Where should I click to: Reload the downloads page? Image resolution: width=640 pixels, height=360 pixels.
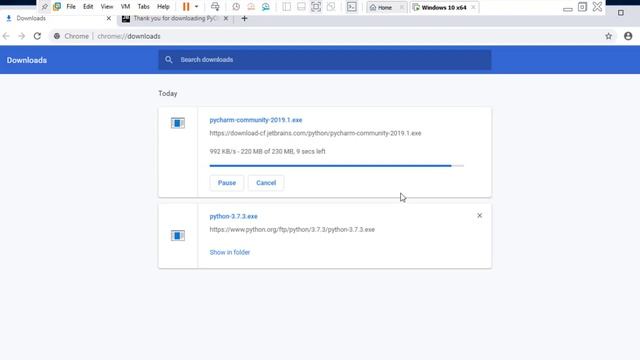(37, 36)
